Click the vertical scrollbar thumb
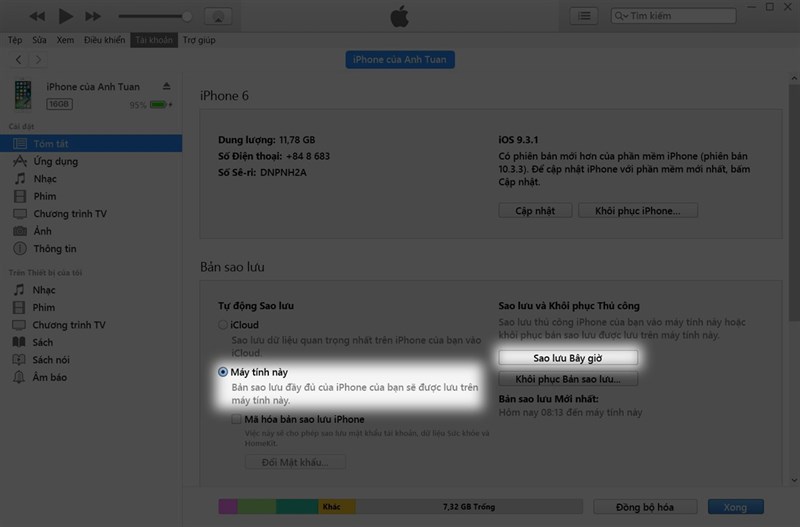The image size is (800, 527). coord(794,203)
